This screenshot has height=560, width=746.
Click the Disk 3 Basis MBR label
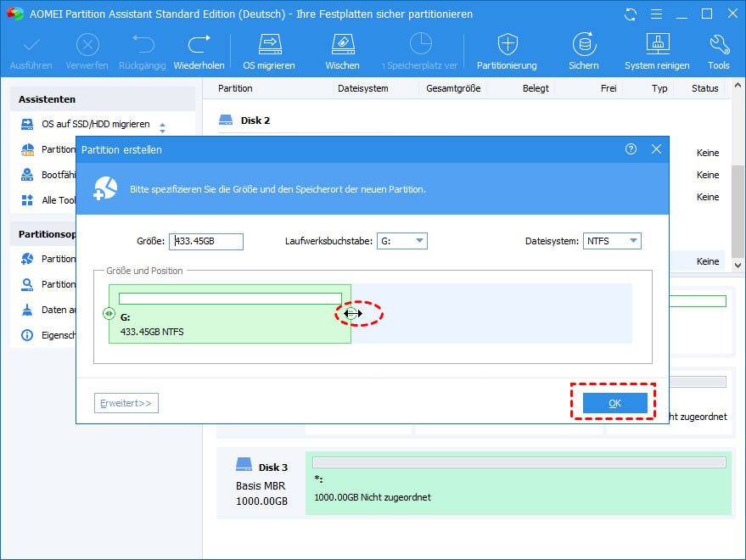261,486
